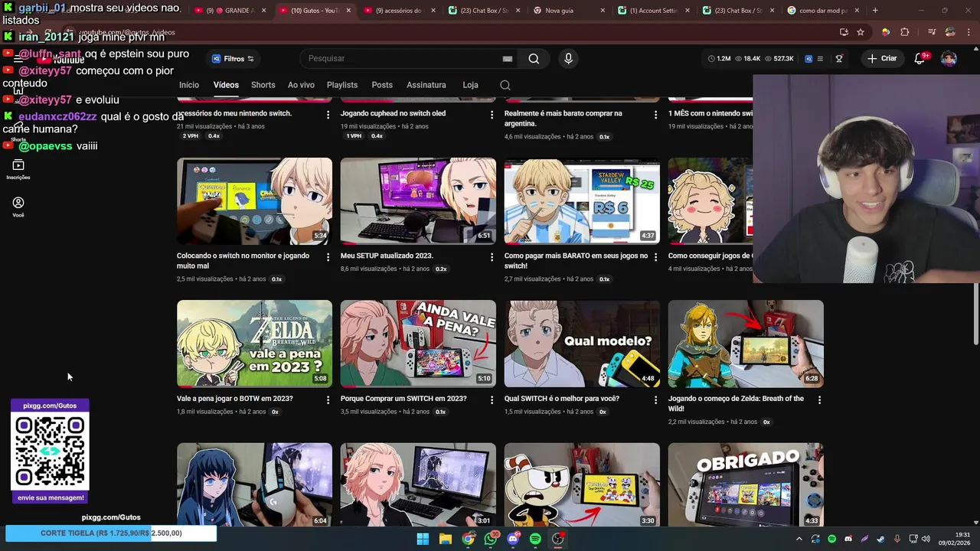Open options menu for 'Colocando o switch no monitor'
This screenshot has width=980, height=551.
[328, 257]
